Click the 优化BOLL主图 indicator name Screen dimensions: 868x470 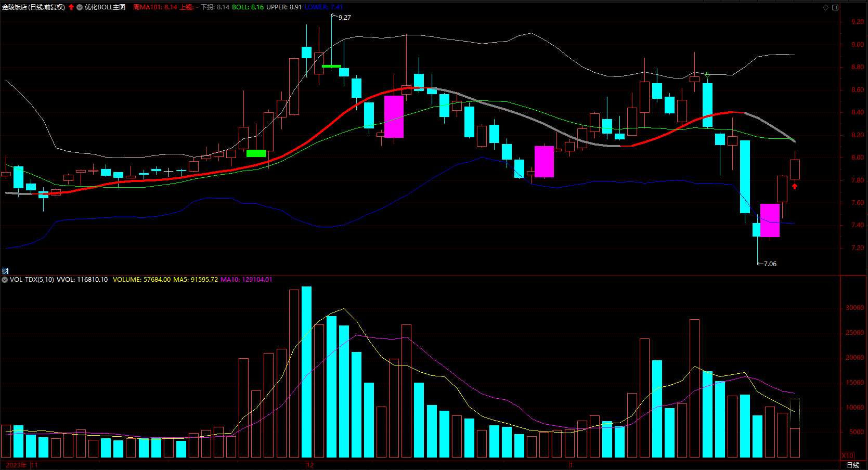[105, 7]
